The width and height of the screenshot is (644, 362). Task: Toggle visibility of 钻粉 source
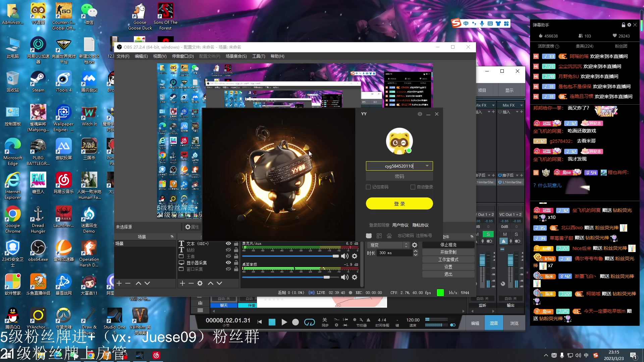tap(228, 250)
